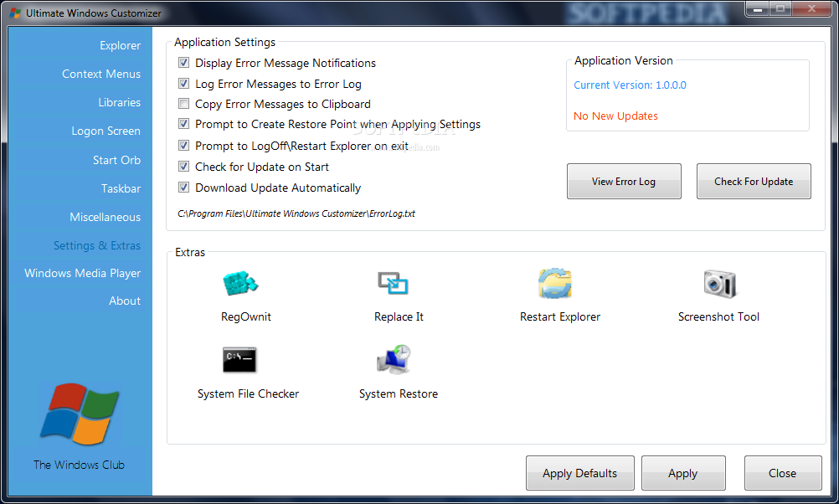Launch the RegOwnit cube icon
Viewport: 839px width, 504px height.
tap(240, 284)
